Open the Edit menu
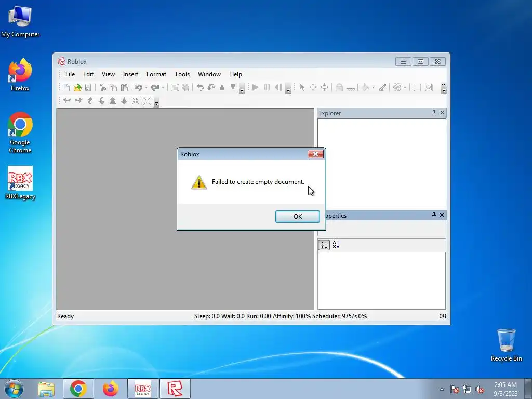The width and height of the screenshot is (532, 399). click(88, 74)
